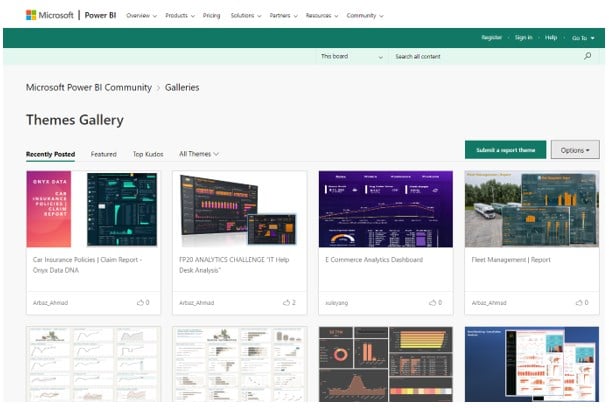Click author xuleyang on E Commerce card
Viewport: 609px width, 408px height.
coord(336,303)
